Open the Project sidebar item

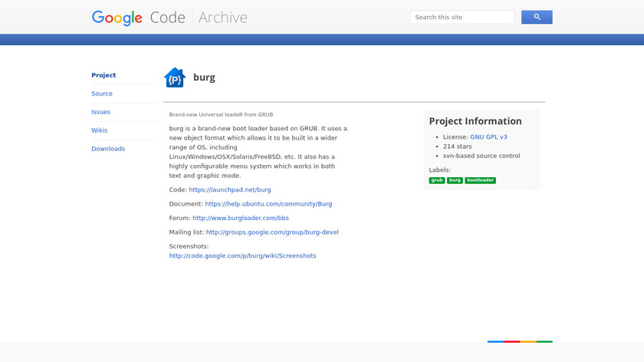pyautogui.click(x=103, y=75)
